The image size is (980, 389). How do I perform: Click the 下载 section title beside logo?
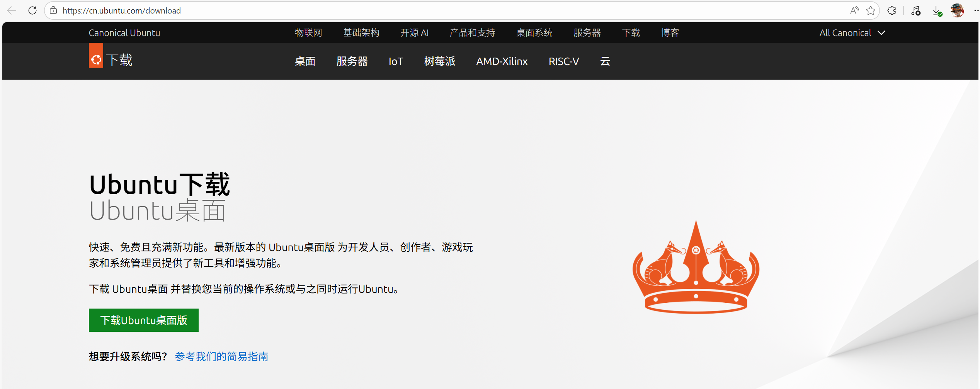pos(119,60)
